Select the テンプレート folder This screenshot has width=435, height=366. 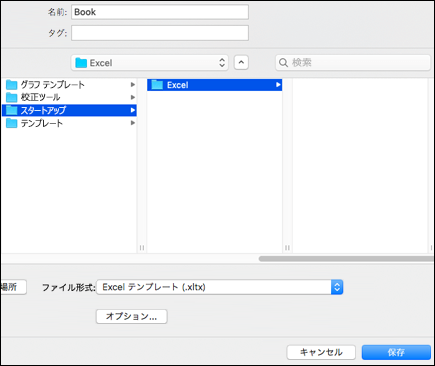coord(69,123)
